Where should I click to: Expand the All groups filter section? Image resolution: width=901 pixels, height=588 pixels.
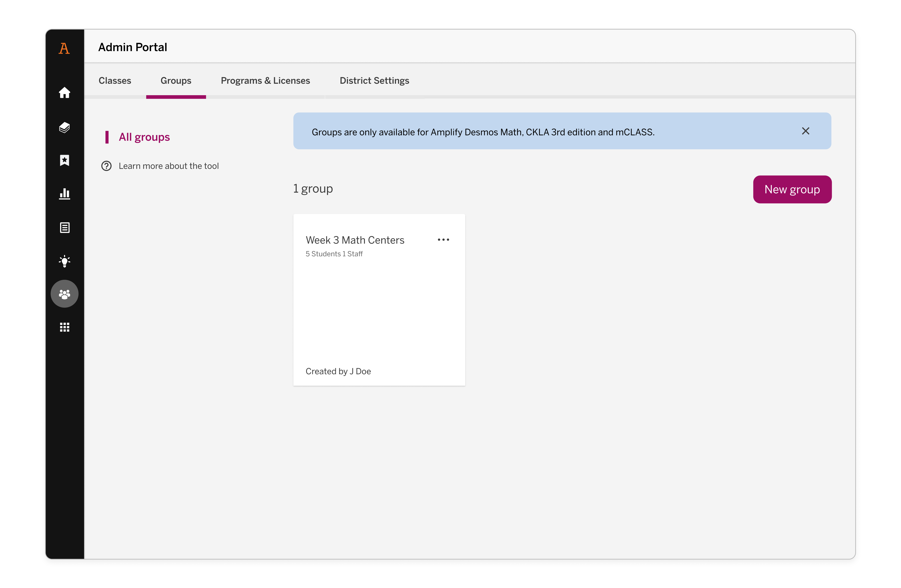[x=144, y=137]
